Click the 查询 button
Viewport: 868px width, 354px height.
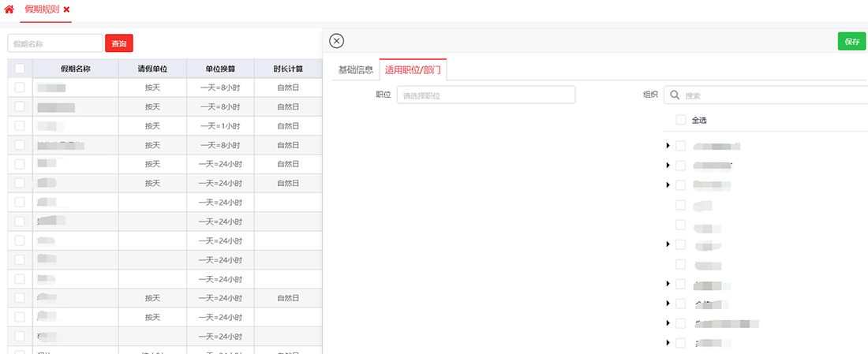(118, 43)
